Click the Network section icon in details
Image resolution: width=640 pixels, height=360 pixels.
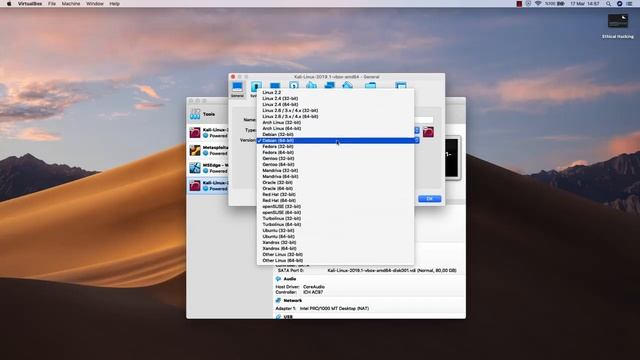point(278,300)
